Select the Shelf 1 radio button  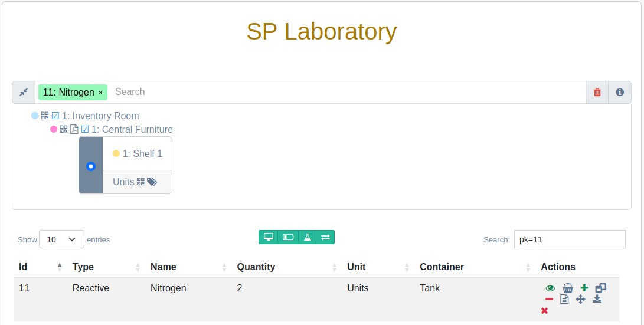[x=91, y=166]
